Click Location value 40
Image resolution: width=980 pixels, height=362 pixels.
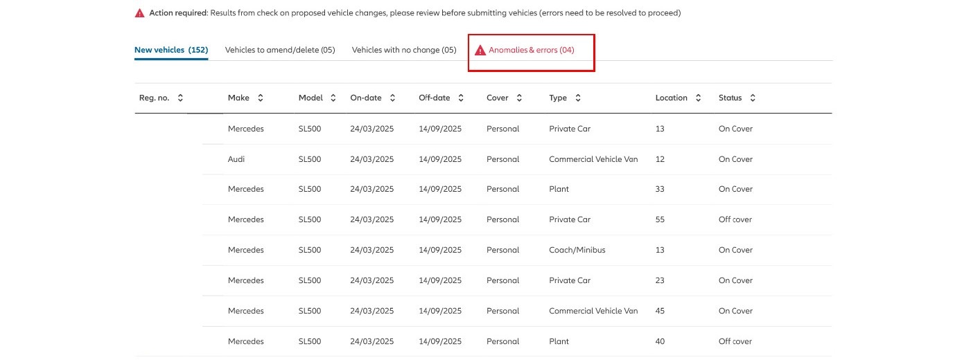[x=660, y=341]
